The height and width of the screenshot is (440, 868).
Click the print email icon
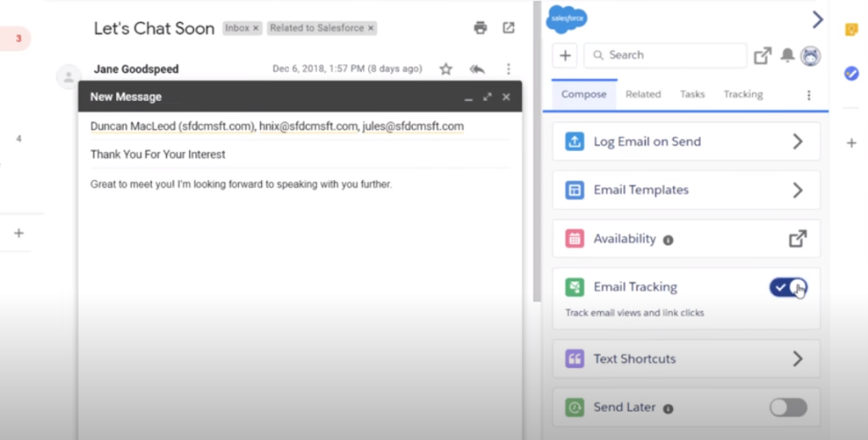481,28
